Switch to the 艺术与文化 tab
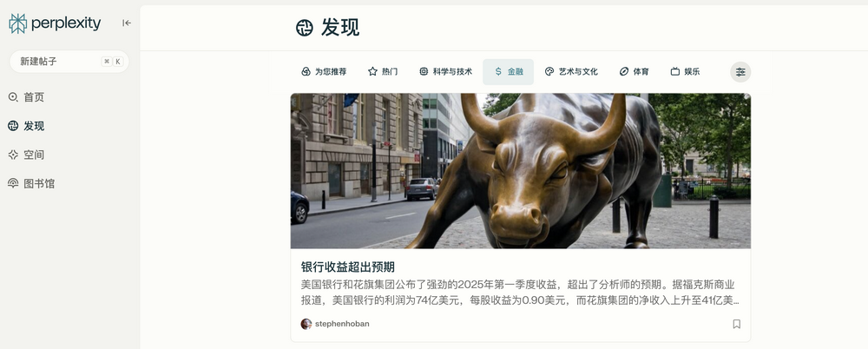This screenshot has width=868, height=349. [571, 72]
